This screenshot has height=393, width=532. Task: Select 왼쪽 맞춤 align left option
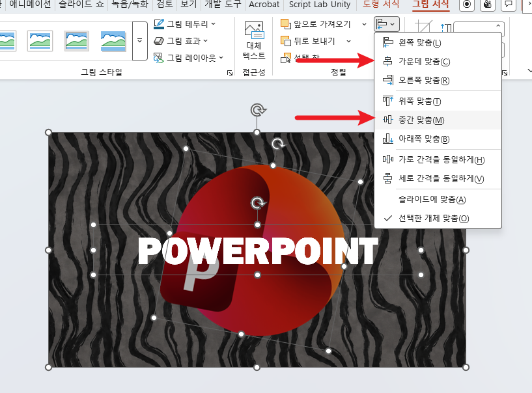[x=438, y=43]
